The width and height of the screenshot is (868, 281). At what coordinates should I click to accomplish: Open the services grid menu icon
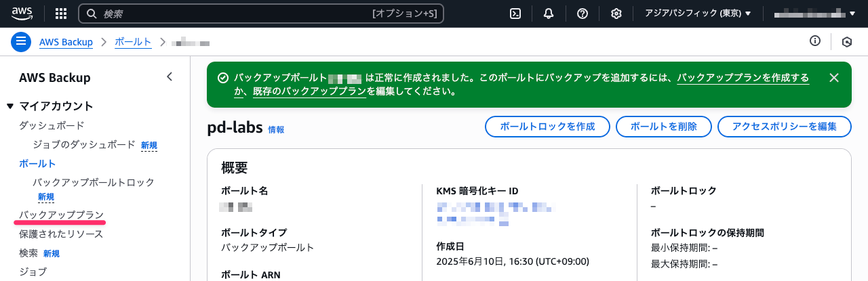pos(60,14)
